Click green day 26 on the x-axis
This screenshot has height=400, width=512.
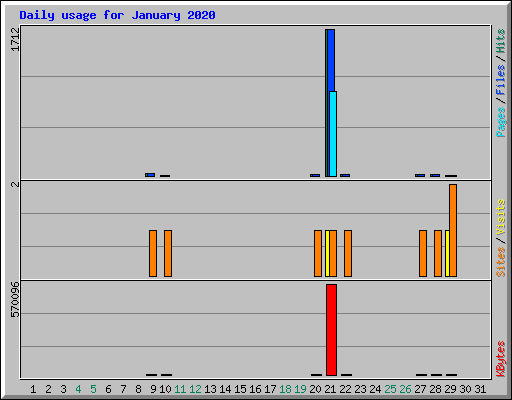(x=405, y=389)
